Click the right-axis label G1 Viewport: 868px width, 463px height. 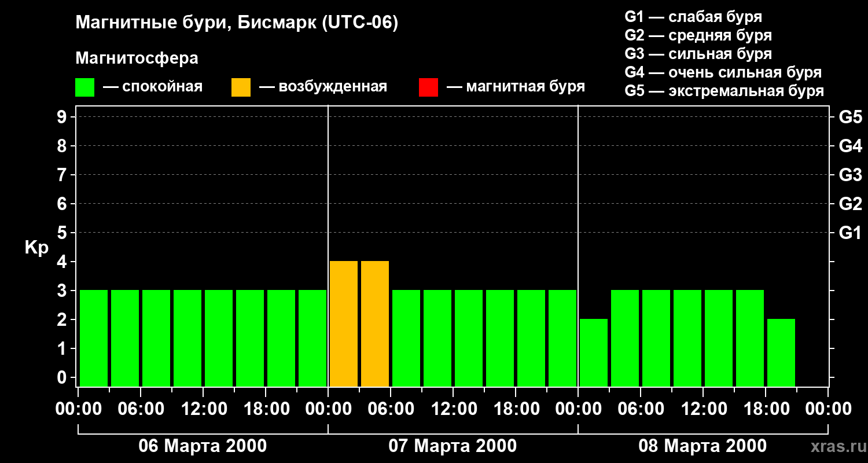pyautogui.click(x=850, y=233)
